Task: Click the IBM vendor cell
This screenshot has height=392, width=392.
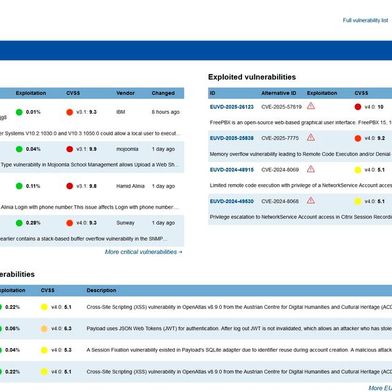Action: tap(121, 112)
